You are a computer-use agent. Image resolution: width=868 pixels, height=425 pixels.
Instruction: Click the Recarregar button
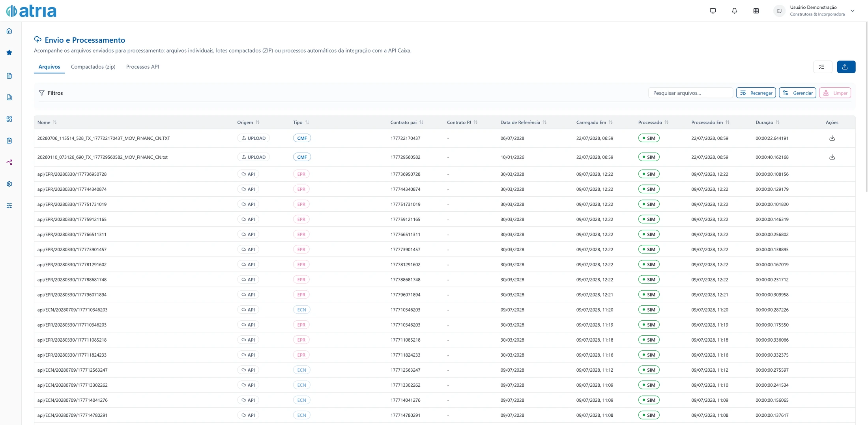click(x=756, y=93)
